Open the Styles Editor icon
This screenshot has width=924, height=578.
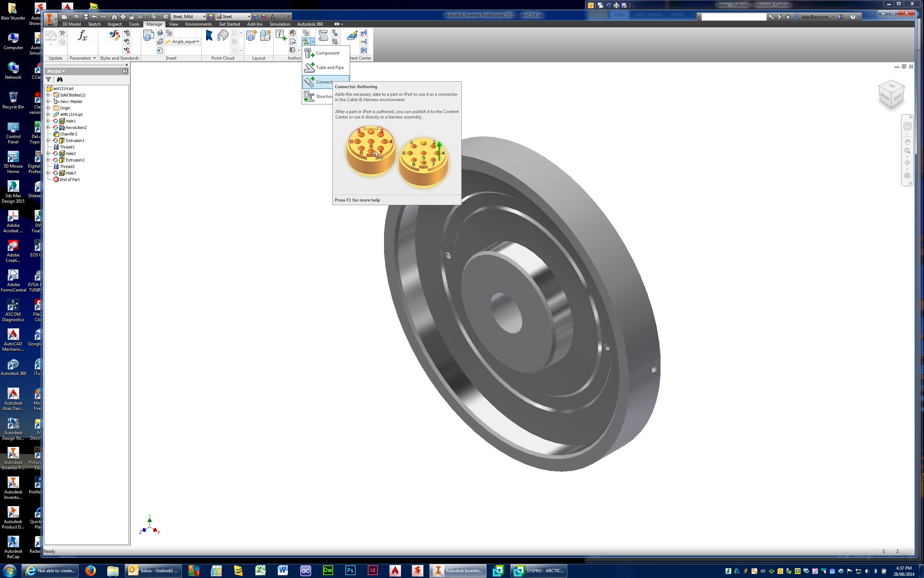click(114, 36)
